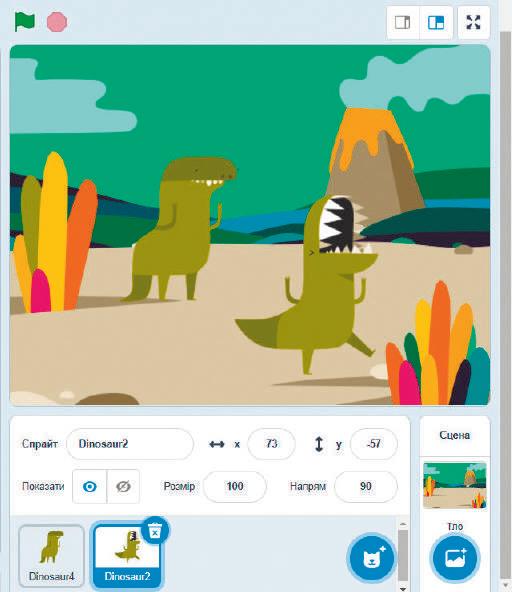The height and width of the screenshot is (592, 512).
Task: Click the Розмір size field
Action: tap(234, 486)
